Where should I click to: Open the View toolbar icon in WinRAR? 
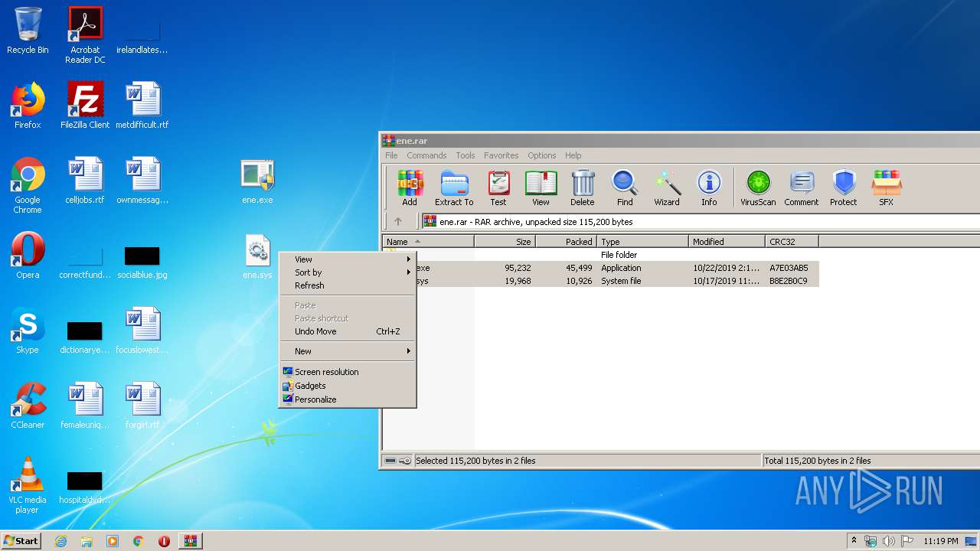(x=541, y=188)
